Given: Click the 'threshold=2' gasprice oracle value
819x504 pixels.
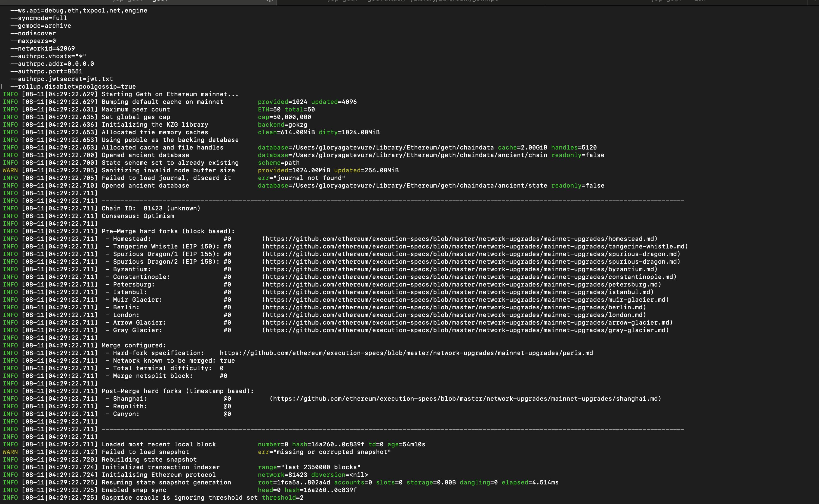Looking at the screenshot, I should click(282, 498).
